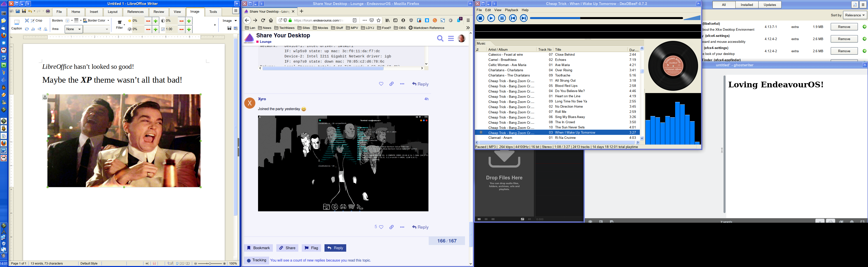This screenshot has height=267, width=868.
Task: Click the print icon in Writer toolbar
Action: (48, 11)
